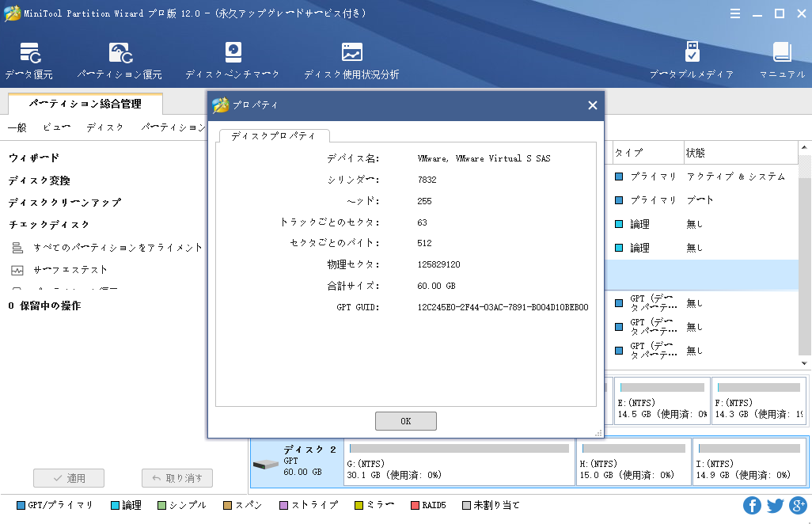Open the データ復元 data recovery tool
Viewport: 812px width, 524px height.
click(29, 61)
